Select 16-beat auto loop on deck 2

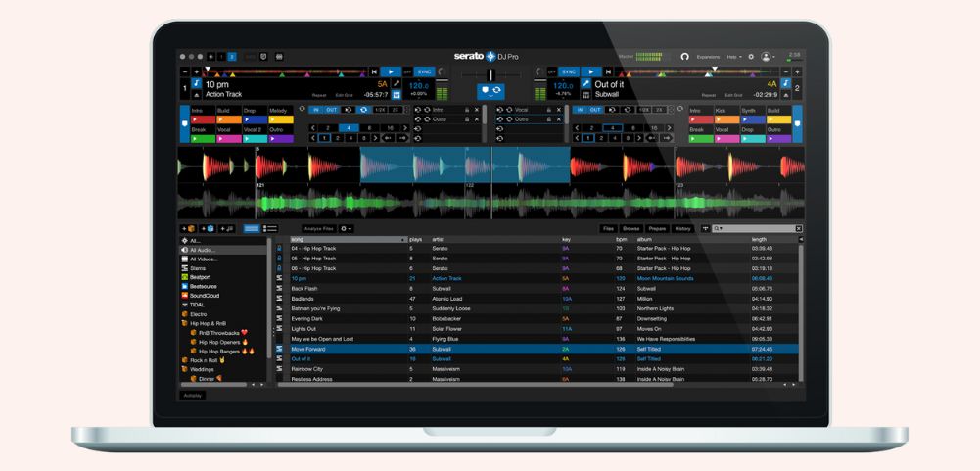click(x=654, y=128)
